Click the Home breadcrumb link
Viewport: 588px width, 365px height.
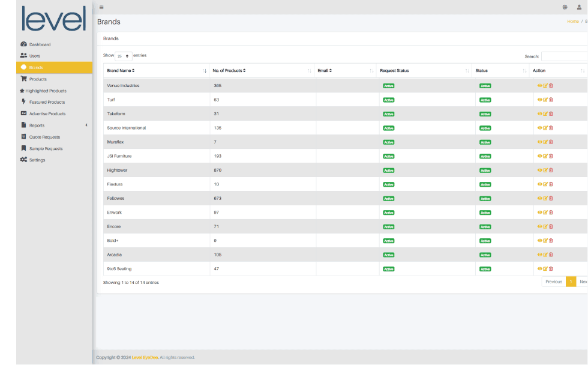(573, 22)
